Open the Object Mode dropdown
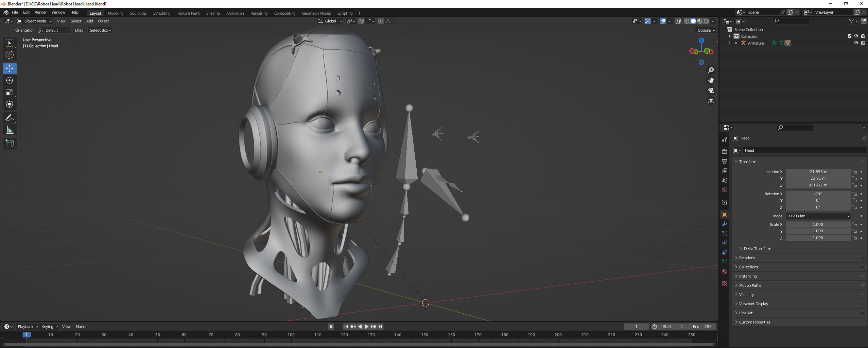868x348 pixels. 35,21
